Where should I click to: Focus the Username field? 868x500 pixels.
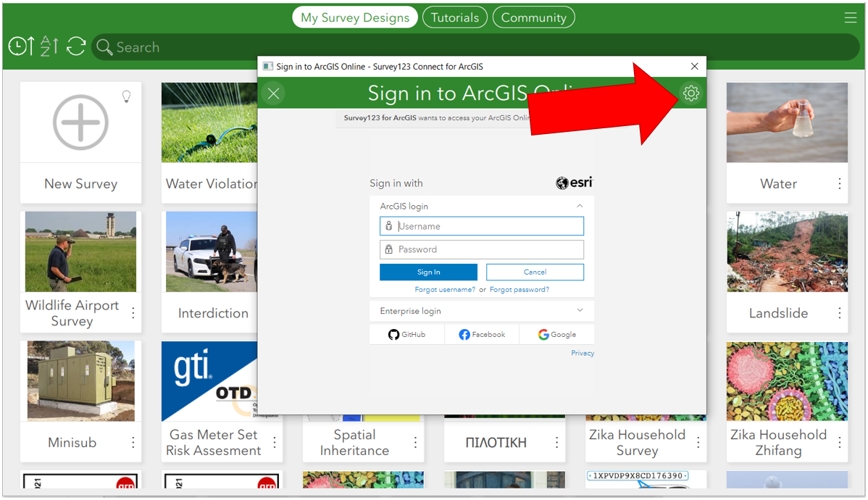pos(482,226)
